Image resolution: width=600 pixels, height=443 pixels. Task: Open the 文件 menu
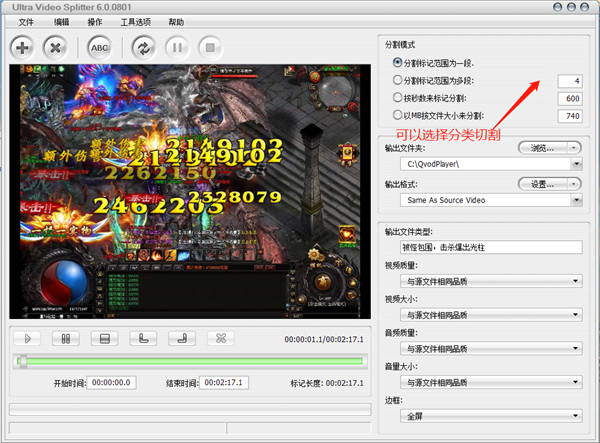tap(26, 22)
